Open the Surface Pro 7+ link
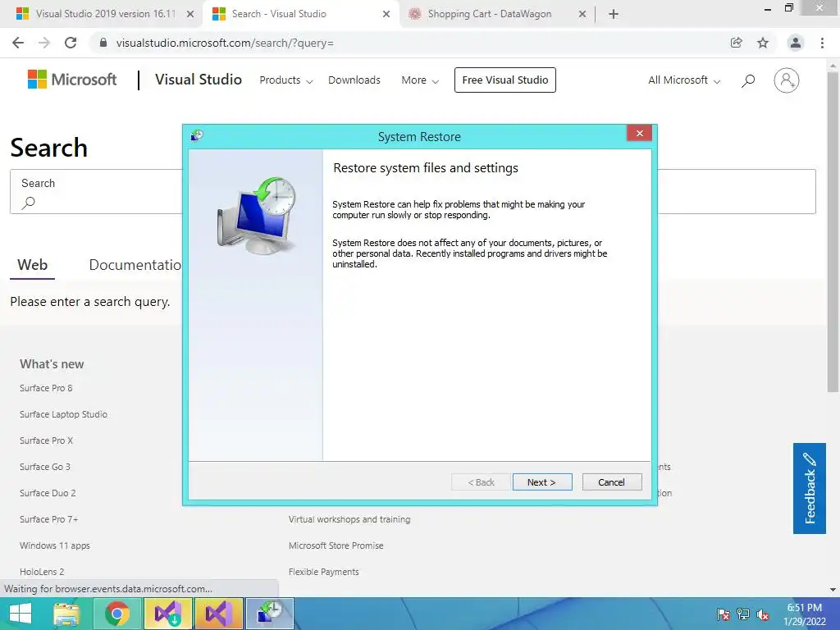840x630 pixels. point(48,519)
